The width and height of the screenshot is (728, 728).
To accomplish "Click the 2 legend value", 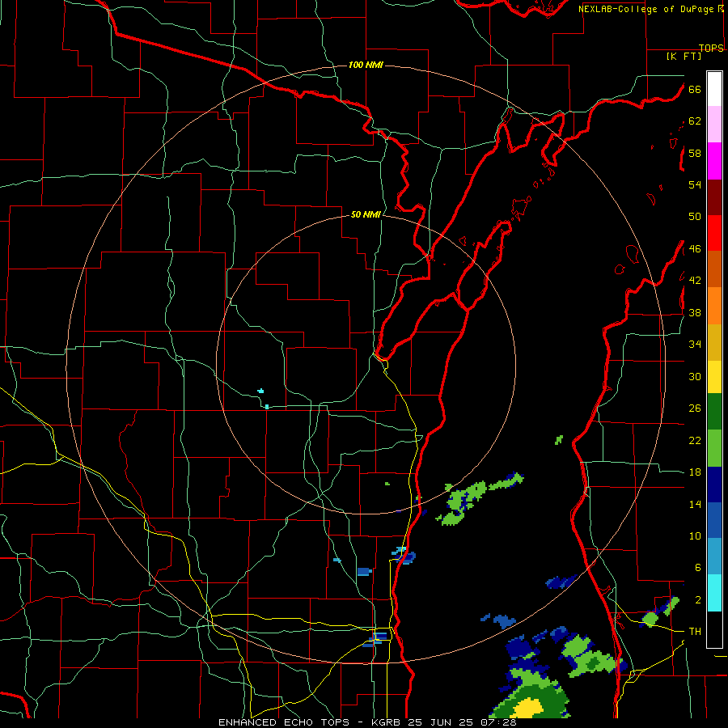I will pos(698,600).
